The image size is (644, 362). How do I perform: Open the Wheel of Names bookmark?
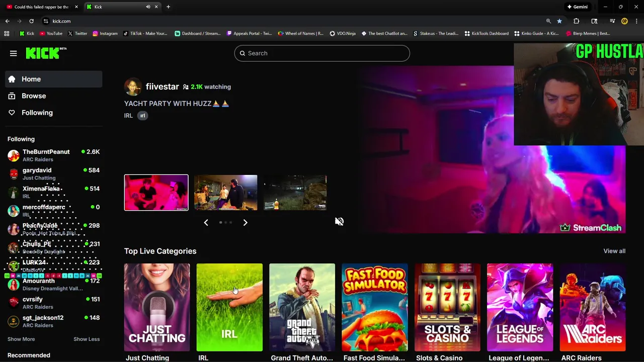click(300, 34)
